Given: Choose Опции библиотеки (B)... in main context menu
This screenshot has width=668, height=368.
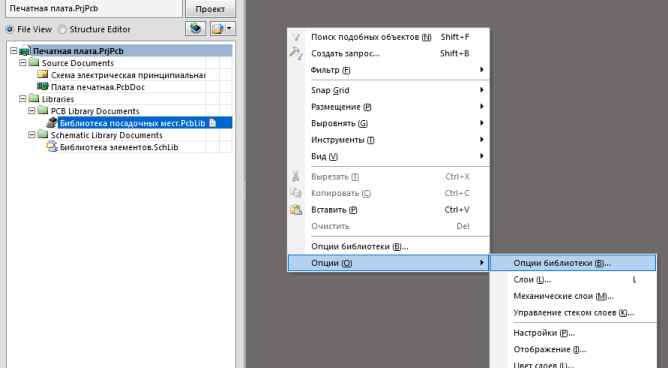Looking at the screenshot, I should (389, 247).
